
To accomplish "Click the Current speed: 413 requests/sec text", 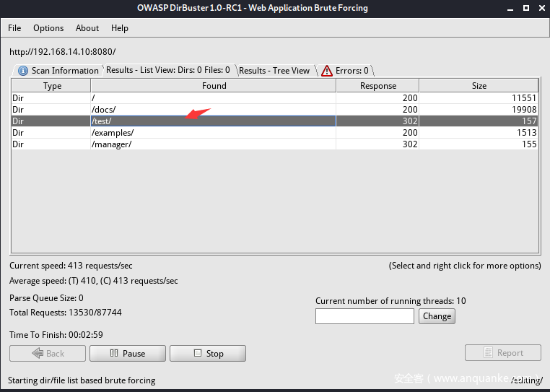I will 71,266.
